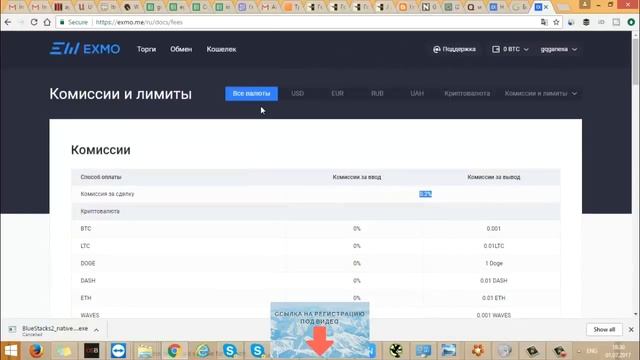Click the Комиссия за ввод column header
Viewport: 640px width, 360px height.
[357, 177]
